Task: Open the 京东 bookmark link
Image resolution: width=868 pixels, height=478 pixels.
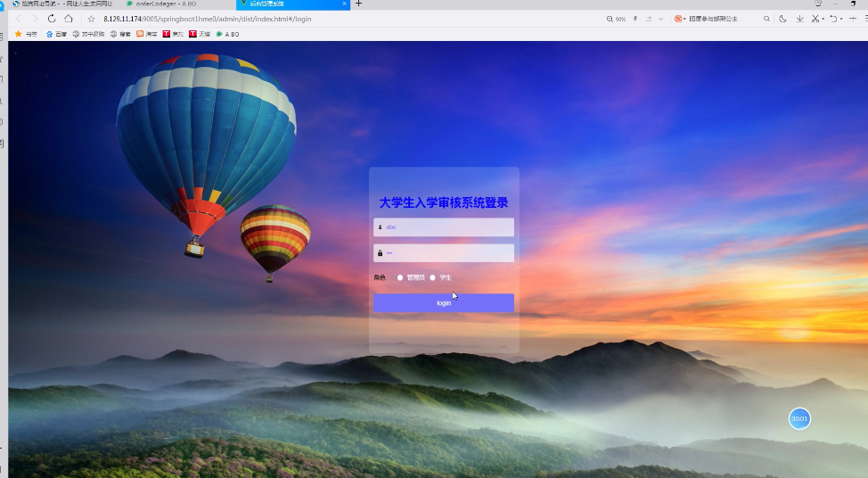Action: (x=172, y=34)
